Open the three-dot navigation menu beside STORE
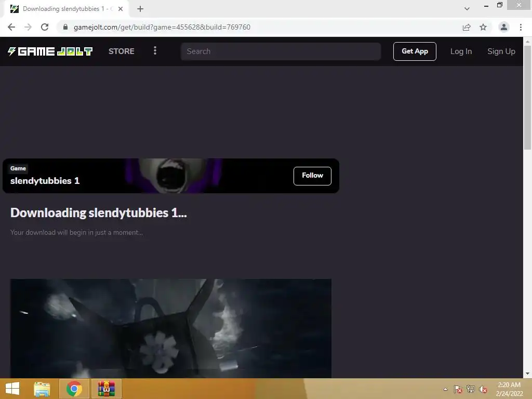 click(x=155, y=51)
